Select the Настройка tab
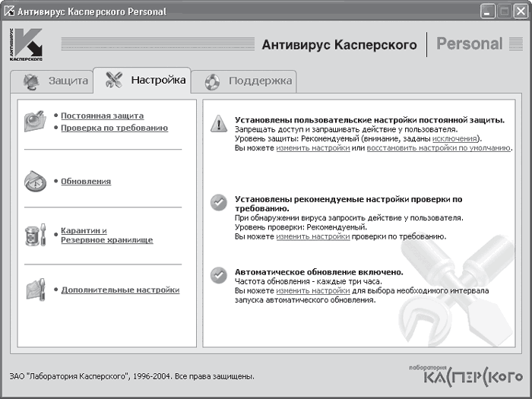The width and height of the screenshot is (532, 399). [142, 80]
